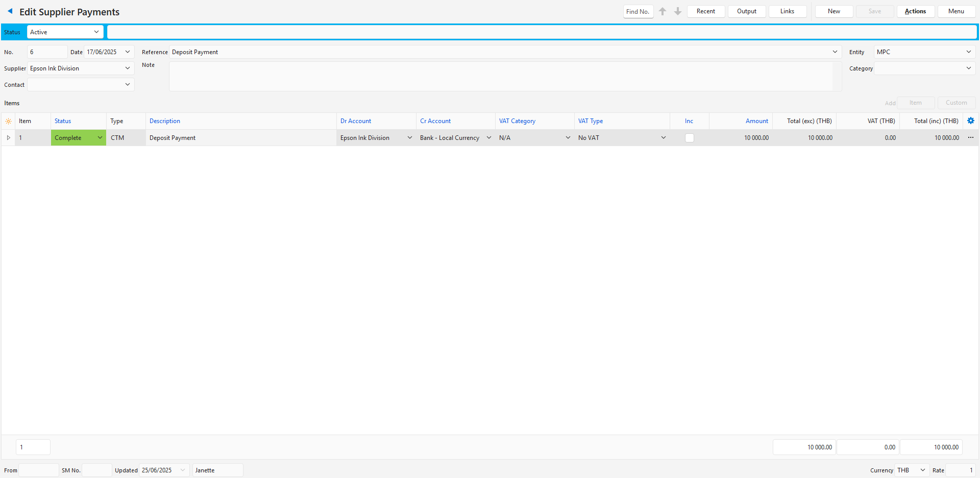Click the blue back arrow icon

point(10,11)
